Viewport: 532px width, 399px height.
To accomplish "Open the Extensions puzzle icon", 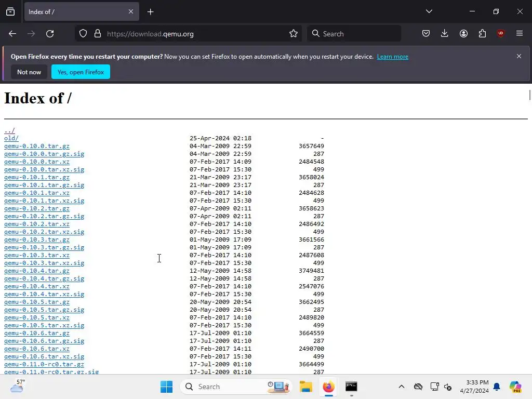I will pyautogui.click(x=482, y=33).
